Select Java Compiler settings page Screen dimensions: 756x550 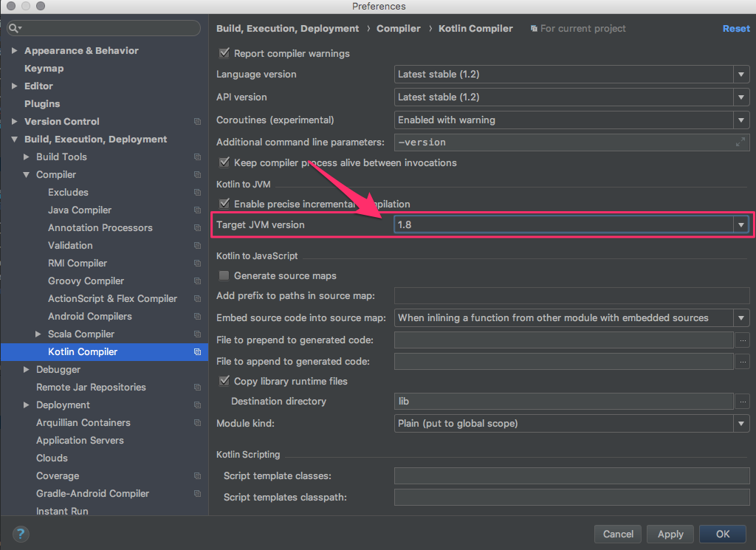point(80,210)
